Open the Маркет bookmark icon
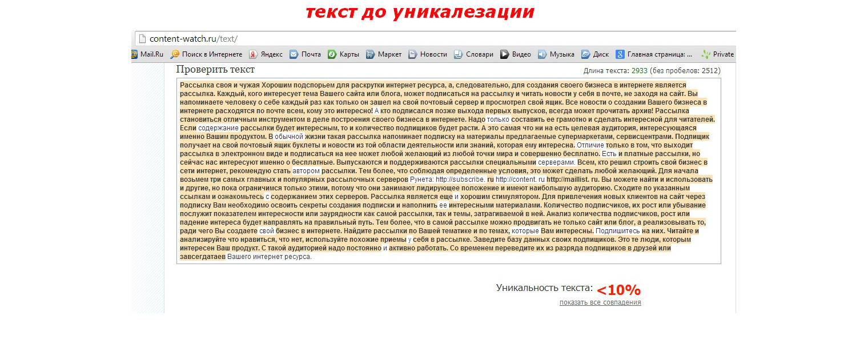868x343 pixels. pos(370,54)
